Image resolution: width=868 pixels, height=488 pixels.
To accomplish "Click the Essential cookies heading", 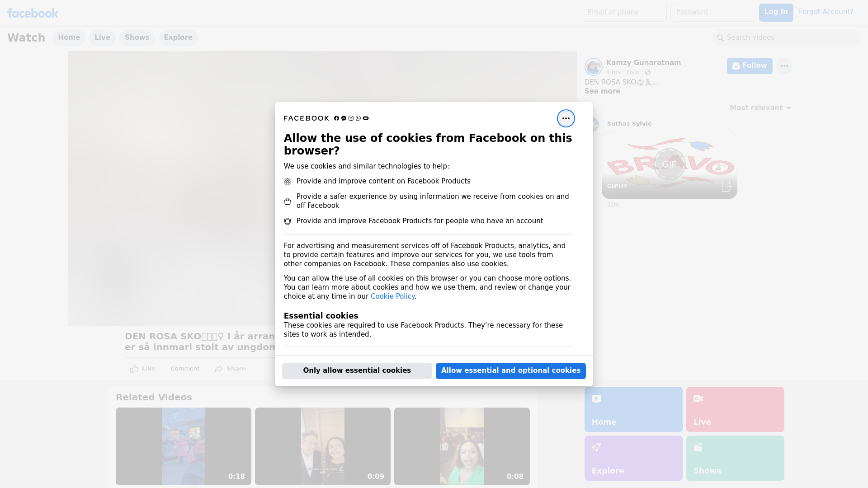I will (x=321, y=316).
